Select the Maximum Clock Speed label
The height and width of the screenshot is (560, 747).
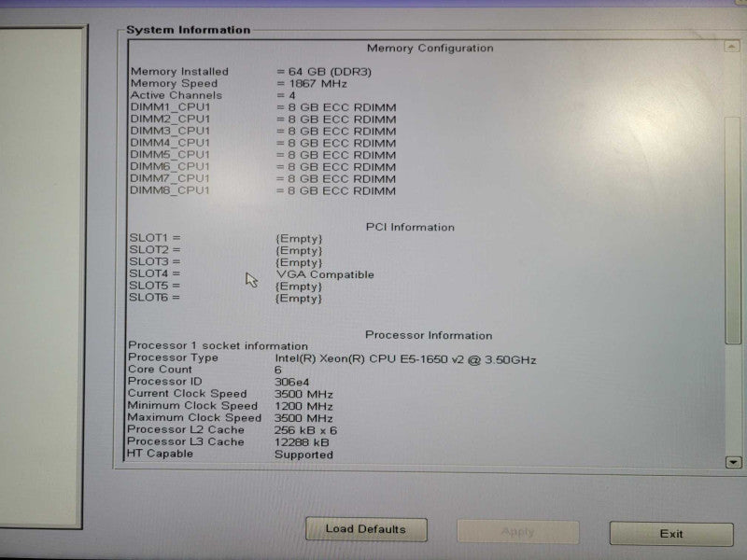pyautogui.click(x=194, y=417)
